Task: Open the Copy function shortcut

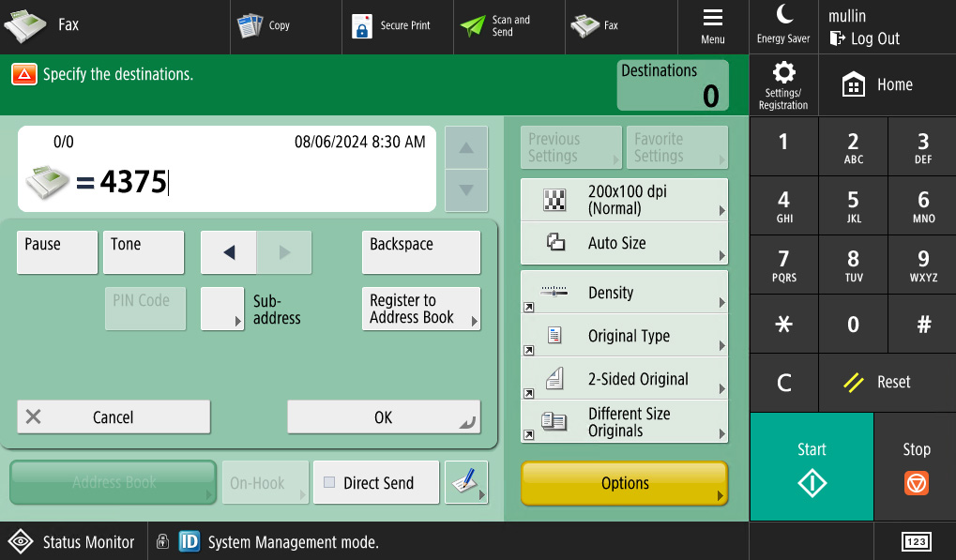Action: [286, 26]
